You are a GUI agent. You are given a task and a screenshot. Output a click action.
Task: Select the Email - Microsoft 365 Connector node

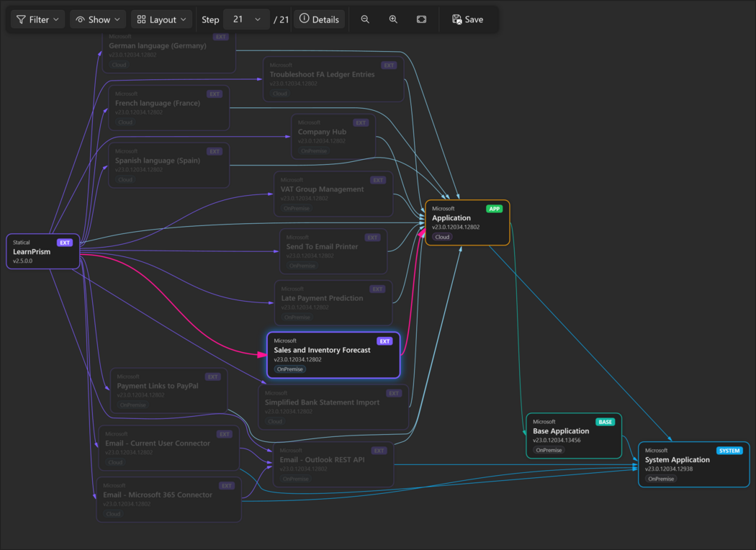click(168, 500)
